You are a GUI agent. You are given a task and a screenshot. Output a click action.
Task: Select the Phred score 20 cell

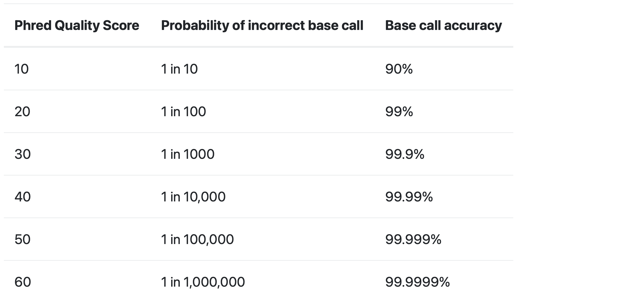[22, 112]
